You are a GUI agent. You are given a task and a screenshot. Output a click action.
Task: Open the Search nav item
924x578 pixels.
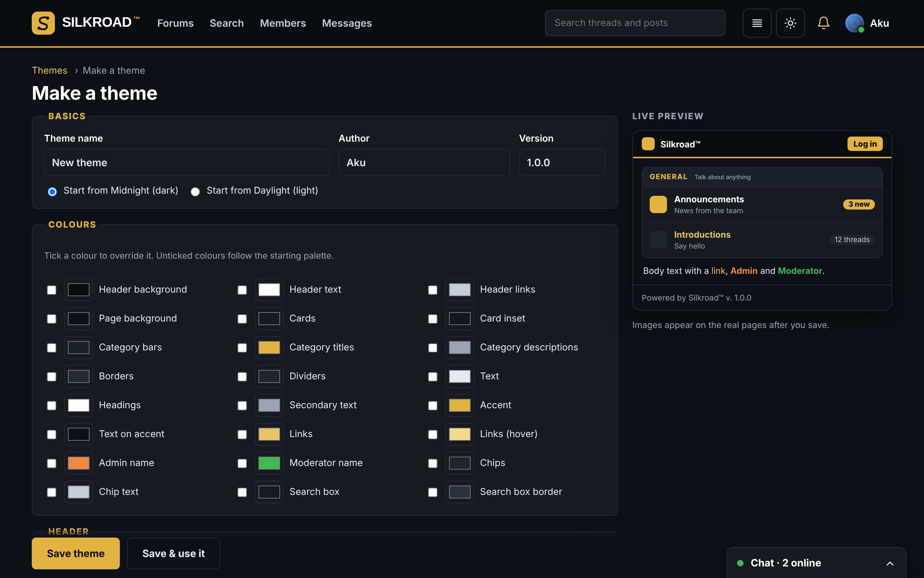(x=226, y=23)
